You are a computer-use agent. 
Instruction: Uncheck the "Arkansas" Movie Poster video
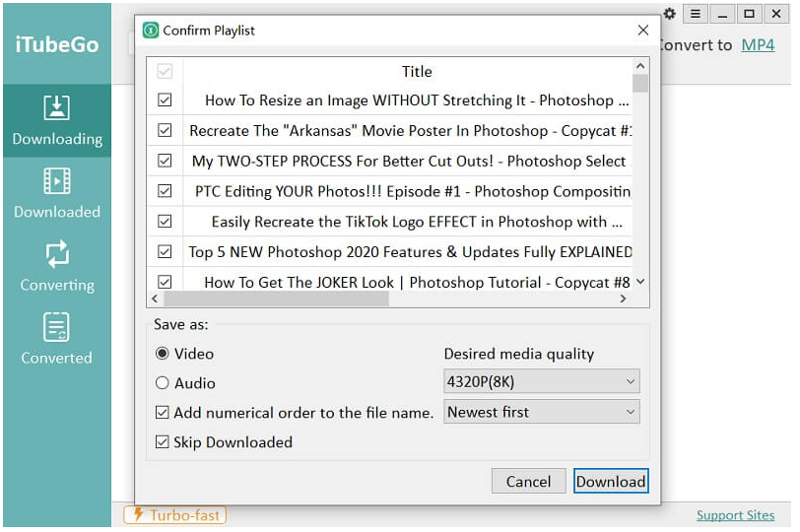click(x=165, y=130)
